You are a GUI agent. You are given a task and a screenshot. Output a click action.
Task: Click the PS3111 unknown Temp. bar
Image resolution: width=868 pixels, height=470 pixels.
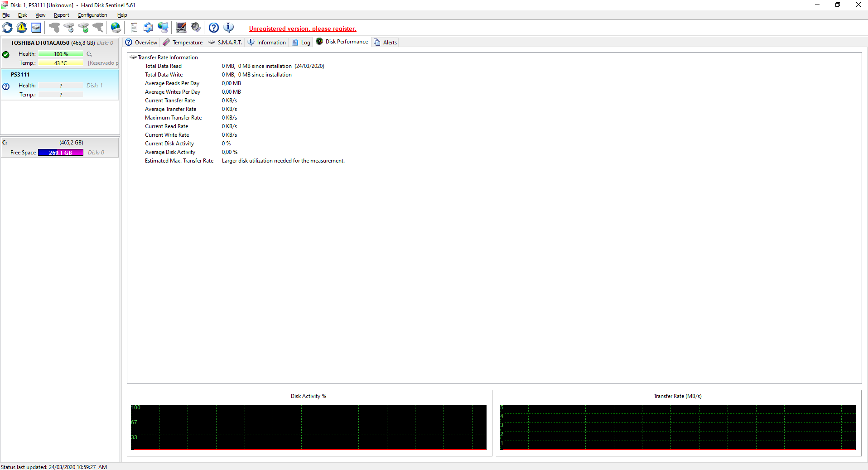click(61, 95)
